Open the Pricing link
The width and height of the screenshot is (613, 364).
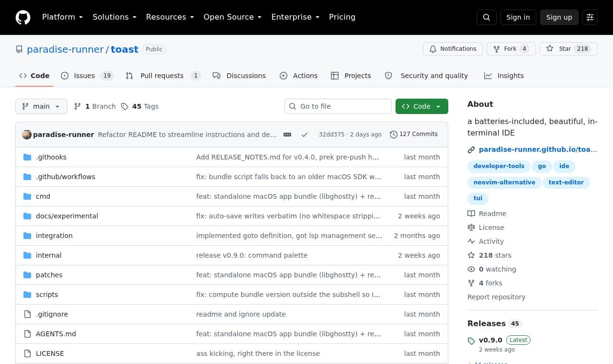click(342, 17)
